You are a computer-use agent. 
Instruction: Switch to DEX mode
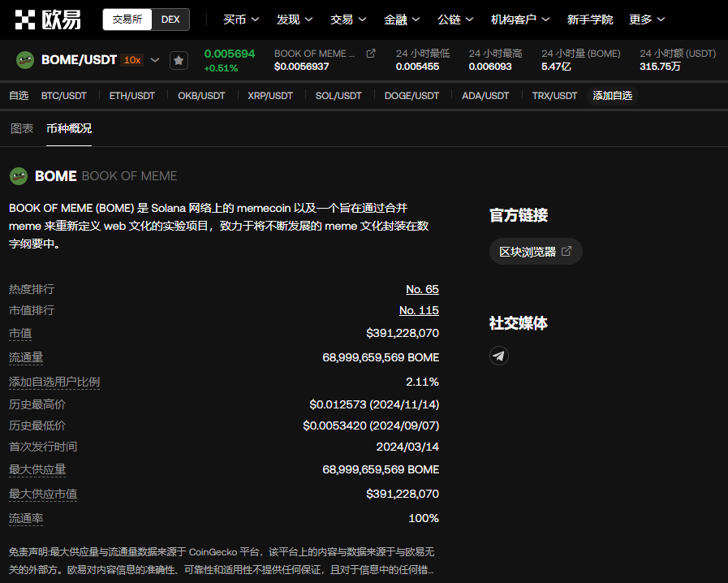point(170,19)
